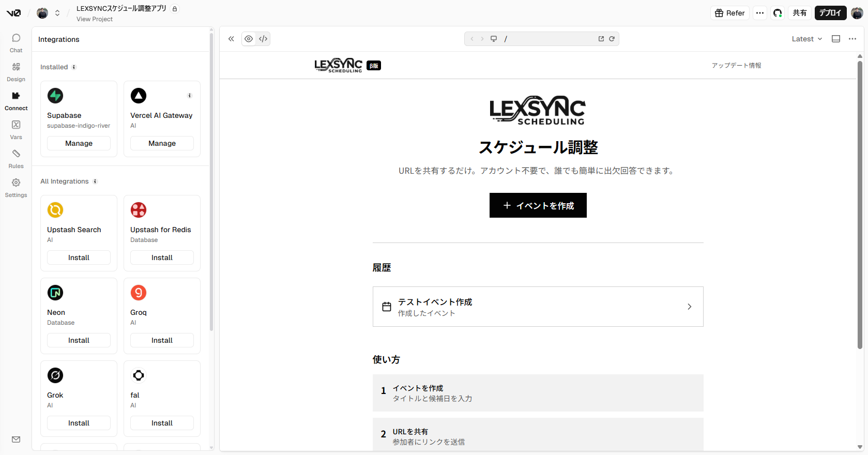Switch to code view
Screen dimensions: 868x455
(263, 39)
